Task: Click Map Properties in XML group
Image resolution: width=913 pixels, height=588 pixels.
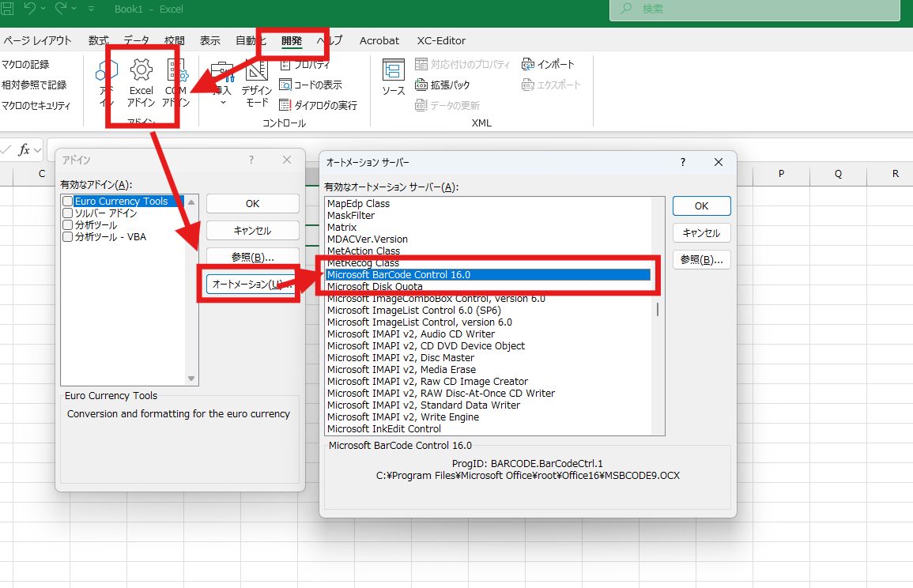Action: (462, 64)
